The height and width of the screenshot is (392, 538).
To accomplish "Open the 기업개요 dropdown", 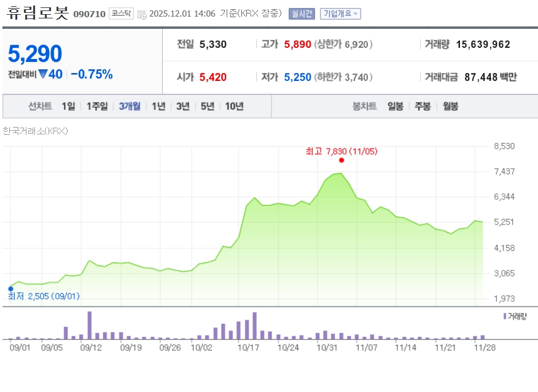I will [340, 13].
